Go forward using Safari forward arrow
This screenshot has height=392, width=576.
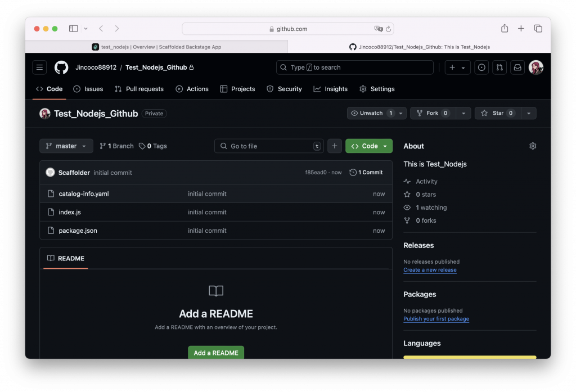point(117,29)
